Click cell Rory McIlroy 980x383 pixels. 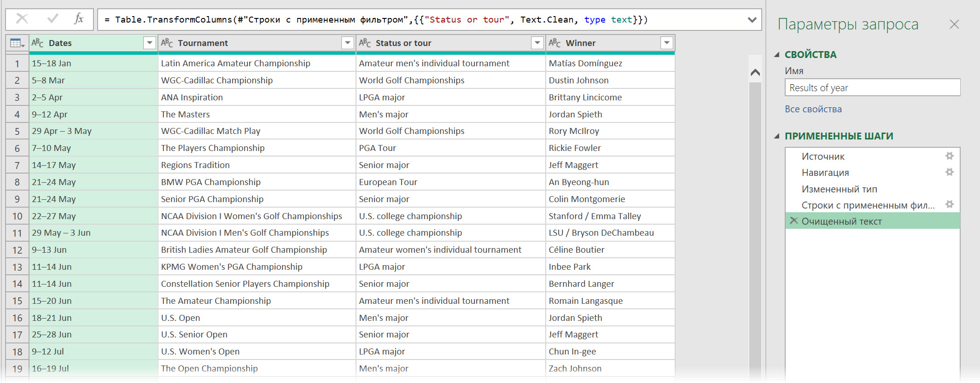point(610,131)
